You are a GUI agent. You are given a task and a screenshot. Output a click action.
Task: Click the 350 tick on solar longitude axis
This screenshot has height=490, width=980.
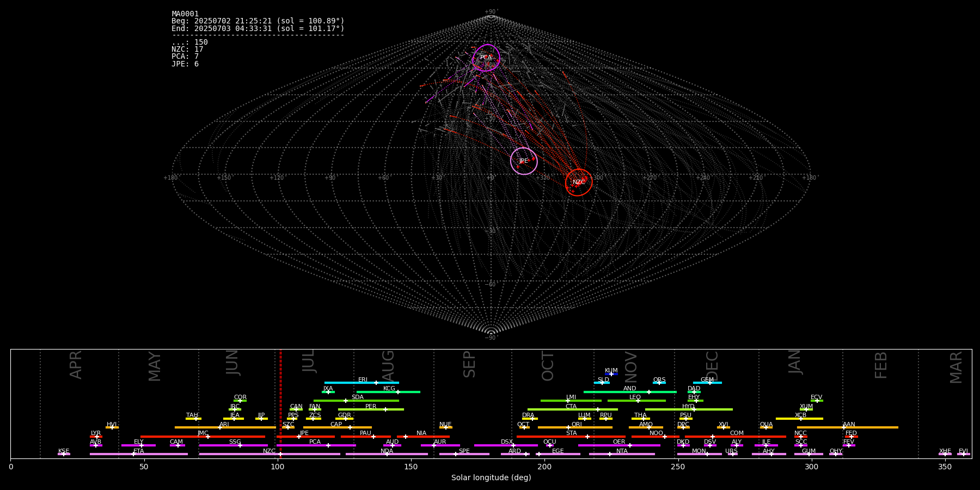click(x=945, y=467)
